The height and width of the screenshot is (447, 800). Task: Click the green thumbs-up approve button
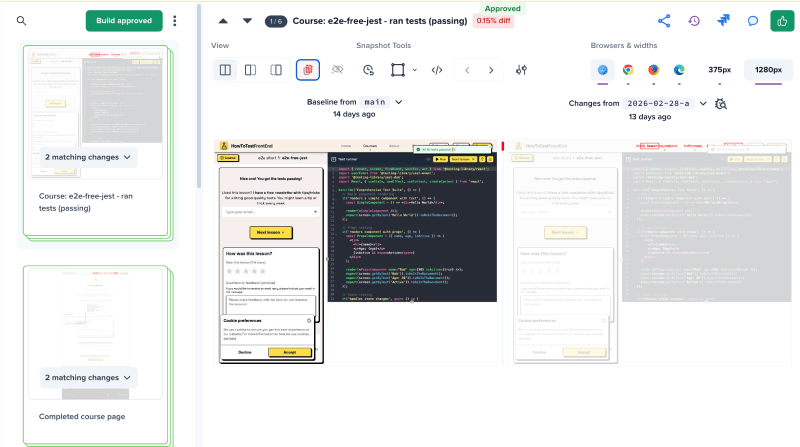781,21
